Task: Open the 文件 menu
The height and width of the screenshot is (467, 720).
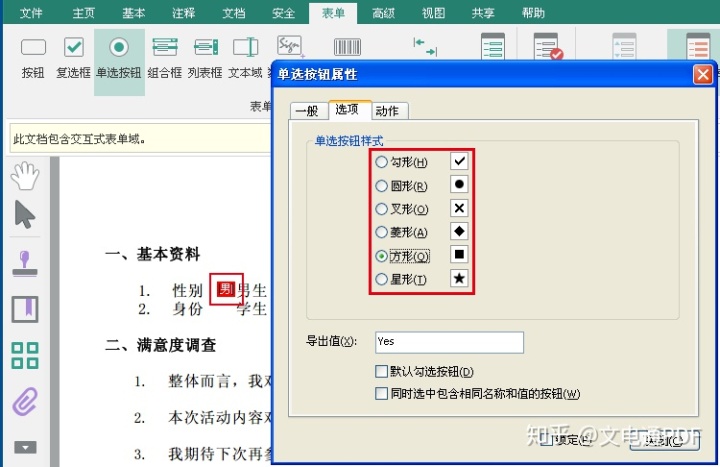Action: (x=31, y=13)
